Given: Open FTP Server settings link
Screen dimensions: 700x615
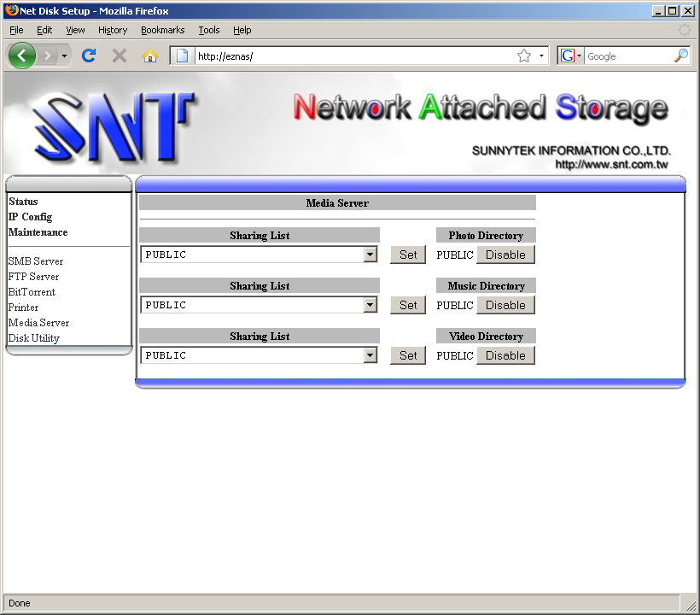Looking at the screenshot, I should click(x=33, y=277).
